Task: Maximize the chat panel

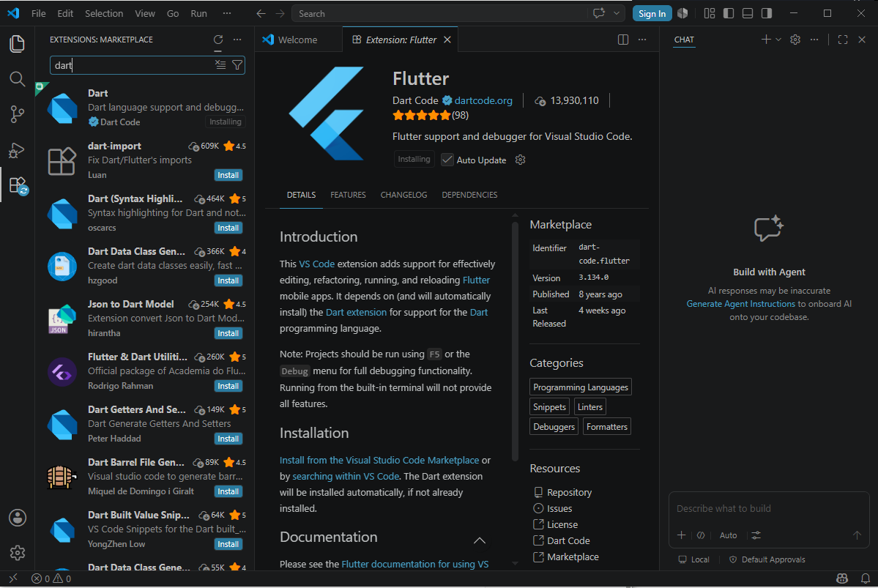Action: [x=843, y=40]
